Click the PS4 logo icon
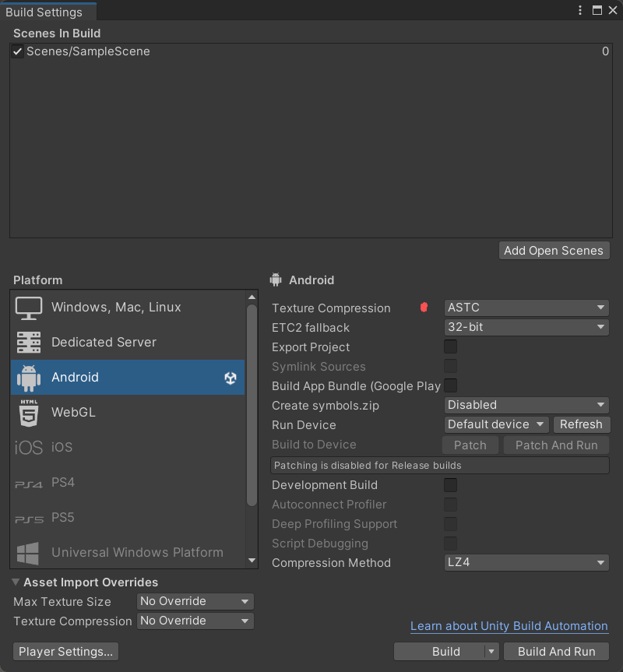This screenshot has height=672, width=623. click(x=29, y=484)
